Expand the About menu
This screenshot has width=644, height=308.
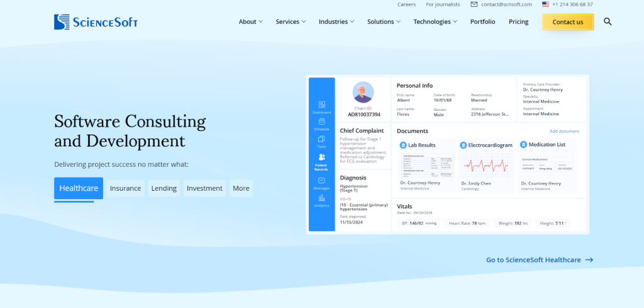(250, 22)
